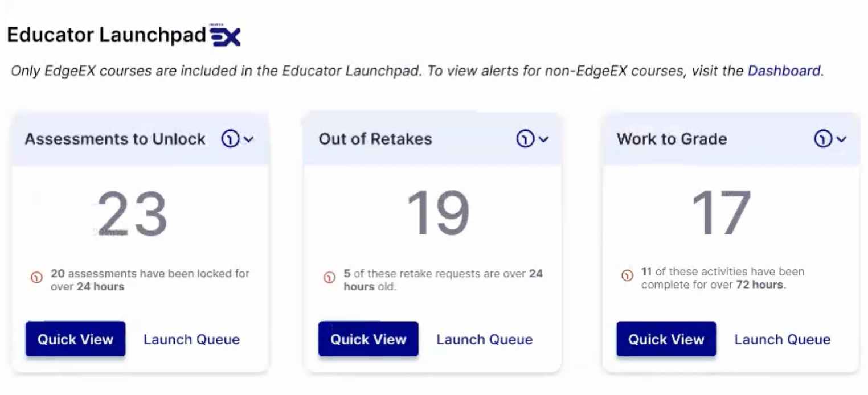This screenshot has height=395, width=868.
Task: Click the large 23 assessments count
Action: 132,214
